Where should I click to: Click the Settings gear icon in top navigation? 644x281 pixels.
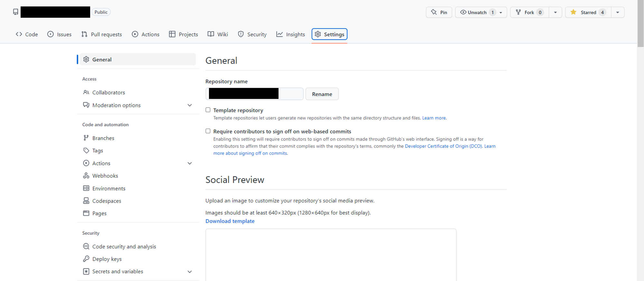(x=318, y=34)
